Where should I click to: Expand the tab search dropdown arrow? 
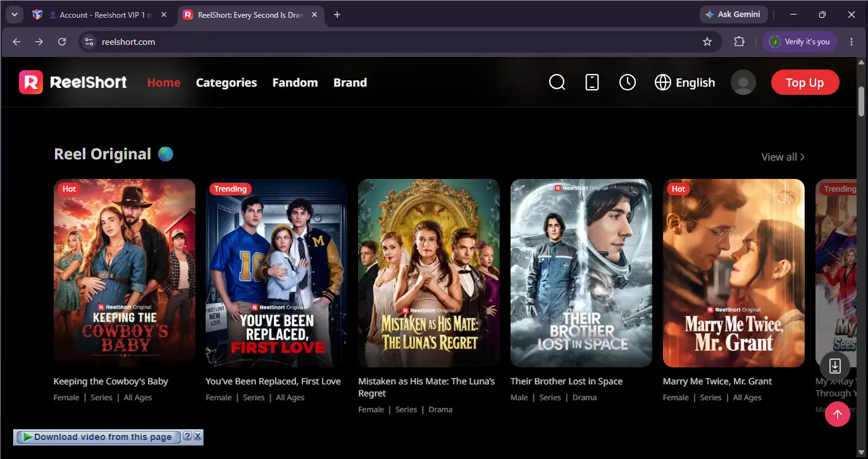click(x=14, y=15)
